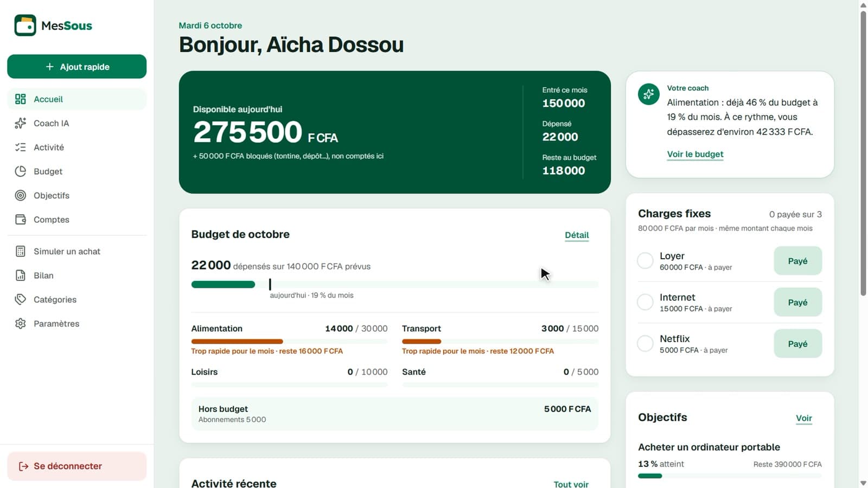Click the Votre coach sparkle badge
This screenshot has width=868, height=488.
648,94
